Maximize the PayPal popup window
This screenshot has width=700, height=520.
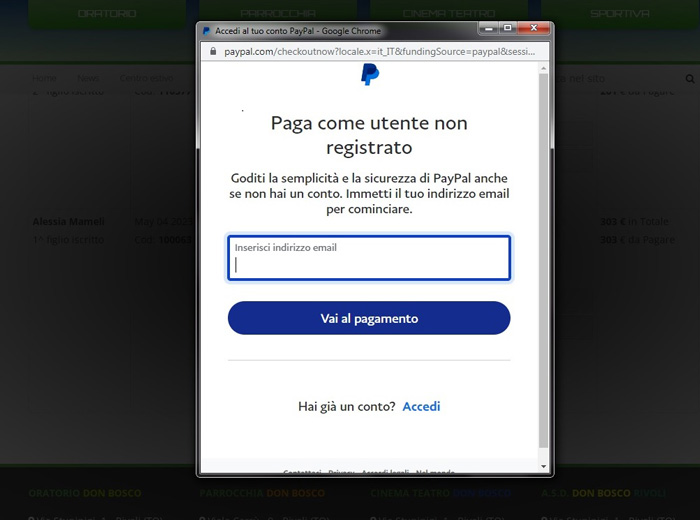pyautogui.click(x=508, y=28)
